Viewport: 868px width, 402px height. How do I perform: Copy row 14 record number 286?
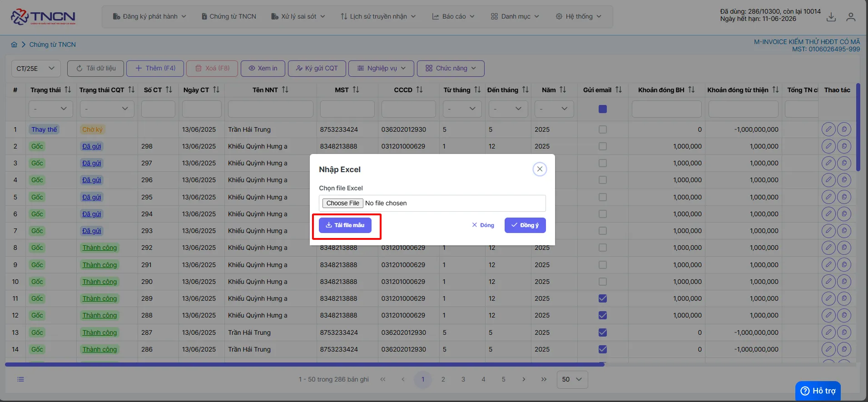[x=844, y=349]
